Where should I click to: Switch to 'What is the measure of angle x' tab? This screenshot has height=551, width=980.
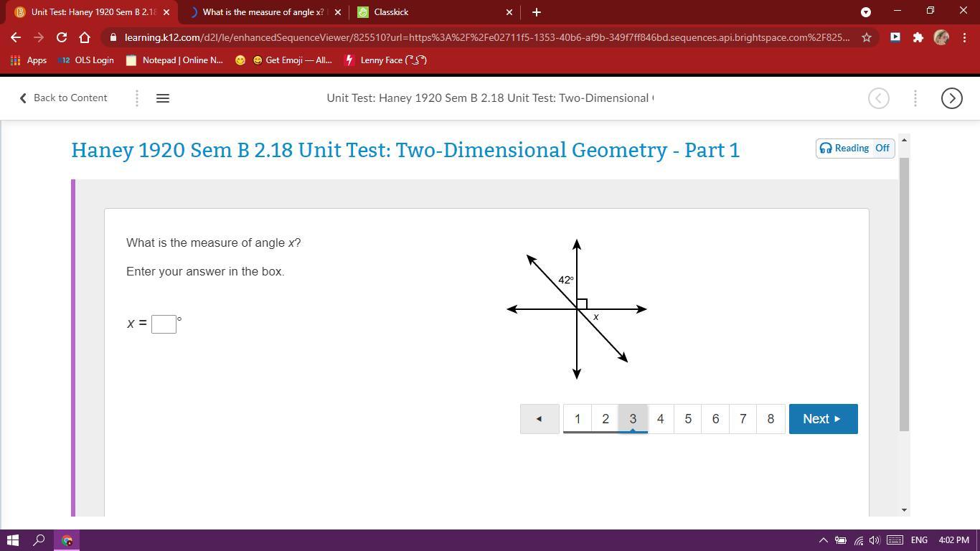tap(263, 12)
